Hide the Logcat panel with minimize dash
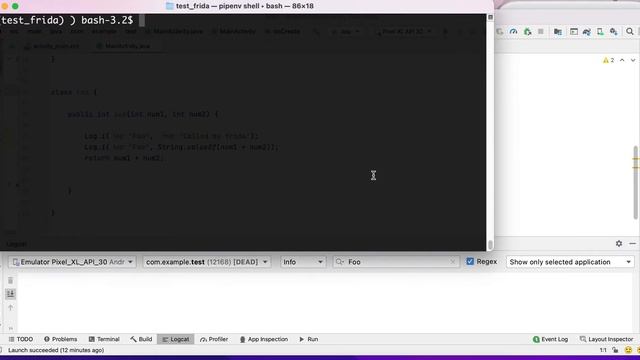Image resolution: width=640 pixels, height=360 pixels. [x=632, y=243]
